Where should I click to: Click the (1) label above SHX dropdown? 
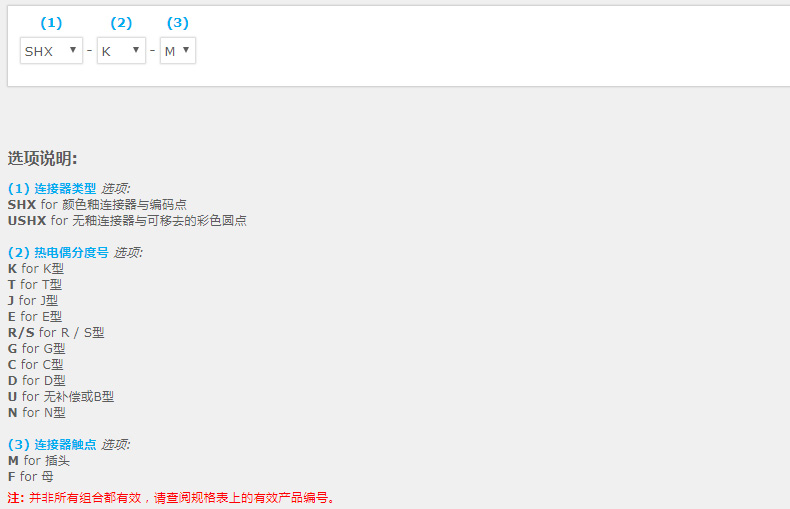point(51,23)
